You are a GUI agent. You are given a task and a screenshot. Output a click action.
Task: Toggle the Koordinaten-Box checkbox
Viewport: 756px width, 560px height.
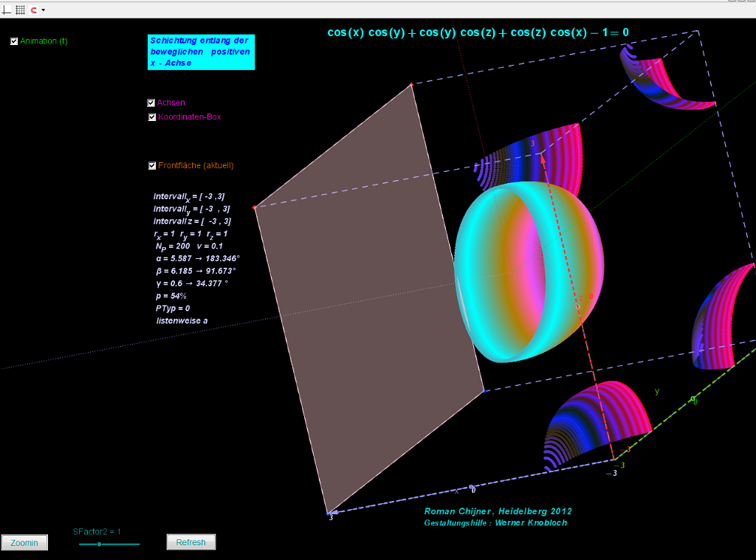pyautogui.click(x=152, y=117)
